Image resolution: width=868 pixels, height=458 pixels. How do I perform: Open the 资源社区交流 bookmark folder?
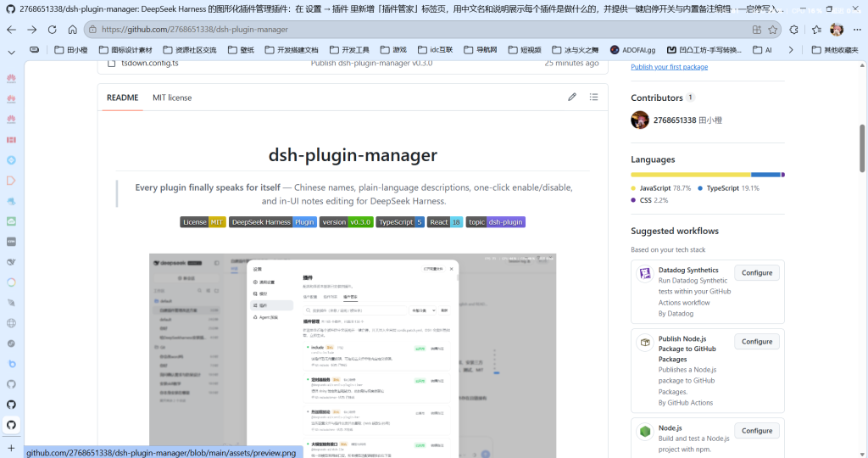pos(190,50)
